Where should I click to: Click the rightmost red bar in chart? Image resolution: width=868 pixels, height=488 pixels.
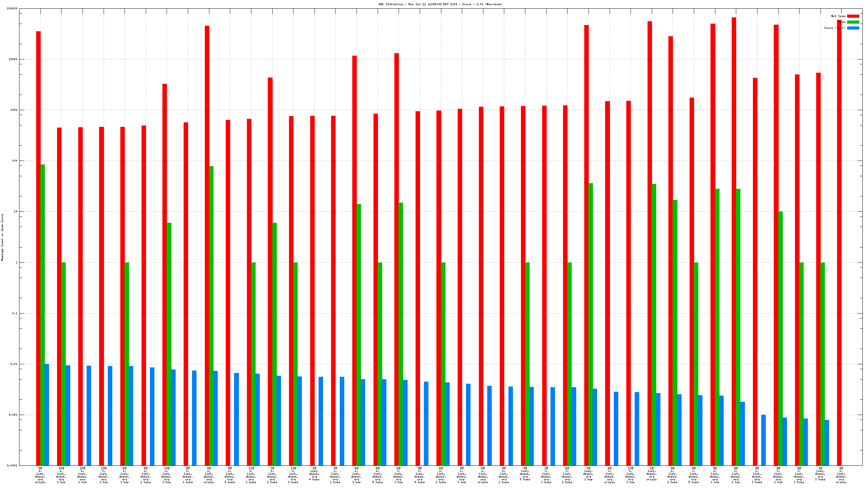(839, 243)
